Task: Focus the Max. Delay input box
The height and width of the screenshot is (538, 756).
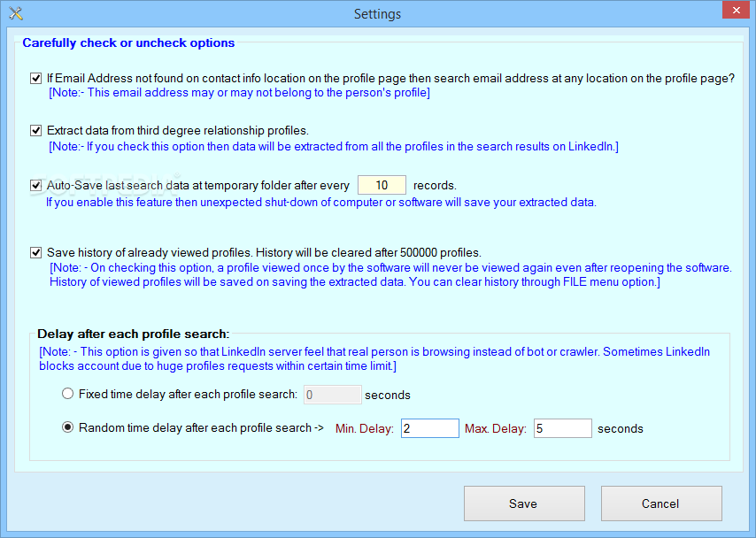Action: point(563,428)
